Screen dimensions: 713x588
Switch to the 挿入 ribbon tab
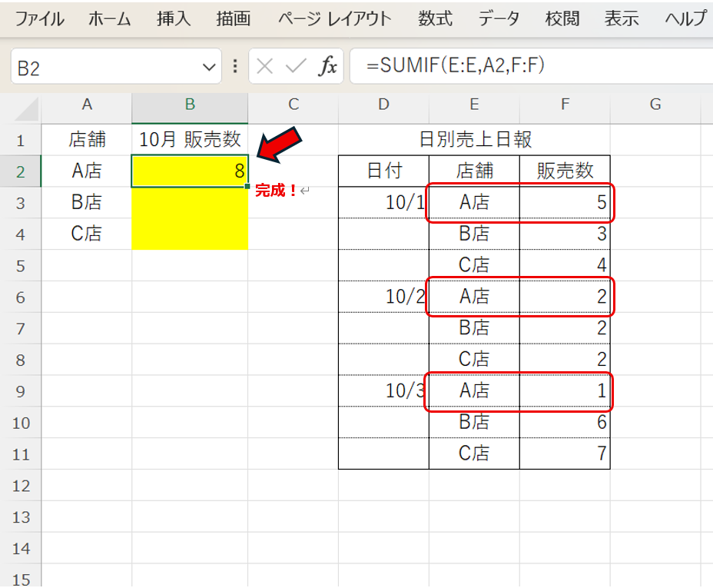tap(174, 19)
